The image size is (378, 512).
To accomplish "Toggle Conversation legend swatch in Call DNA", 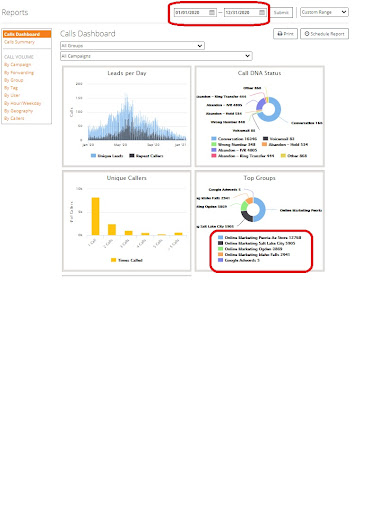I will click(x=214, y=138).
